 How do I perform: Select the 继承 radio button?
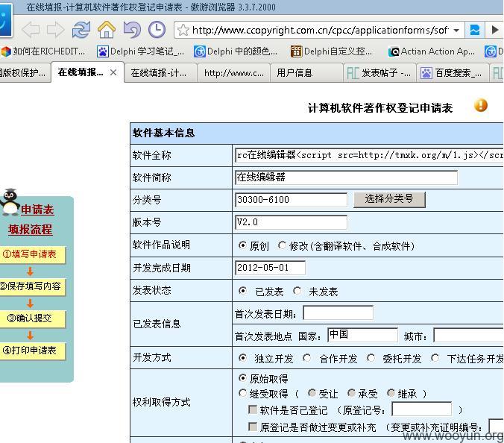point(391,393)
